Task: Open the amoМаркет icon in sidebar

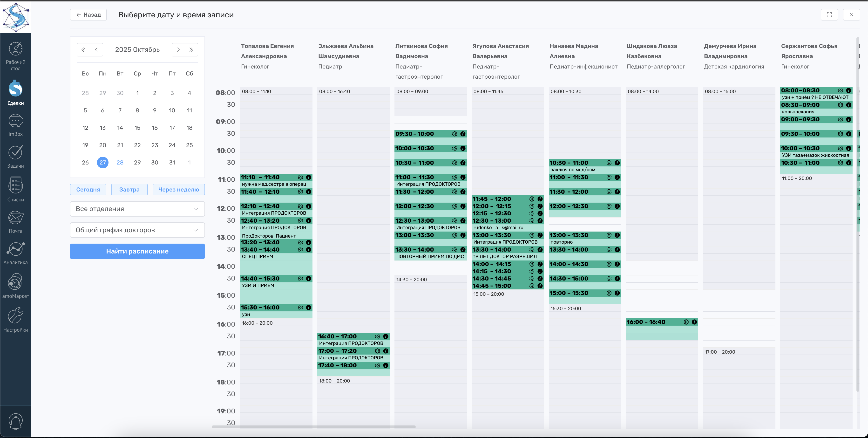Action: tap(15, 282)
